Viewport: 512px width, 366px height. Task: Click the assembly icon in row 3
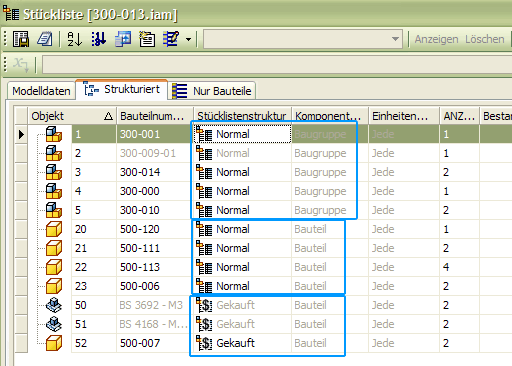(x=54, y=172)
